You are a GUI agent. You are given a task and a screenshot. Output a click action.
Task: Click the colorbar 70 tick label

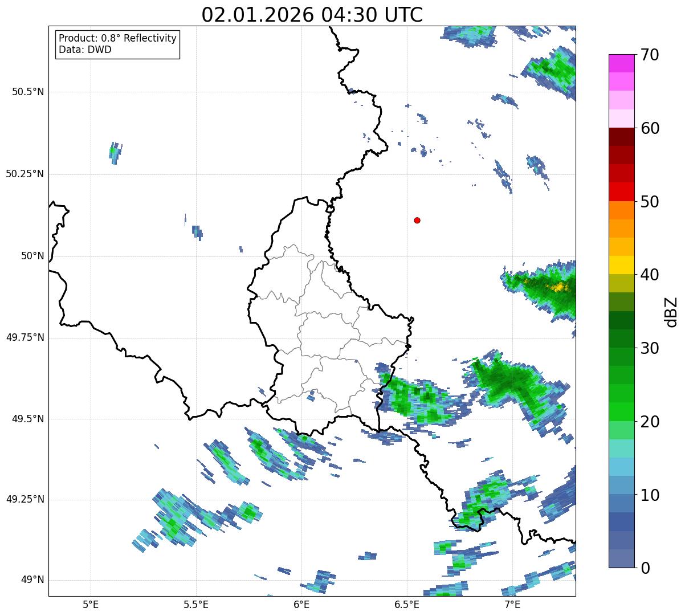point(650,55)
